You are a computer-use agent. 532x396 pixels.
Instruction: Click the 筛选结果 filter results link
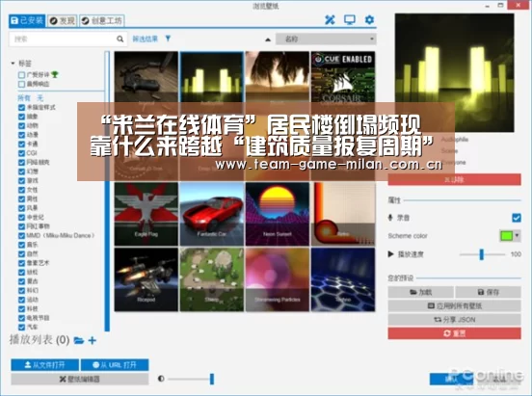145,40
